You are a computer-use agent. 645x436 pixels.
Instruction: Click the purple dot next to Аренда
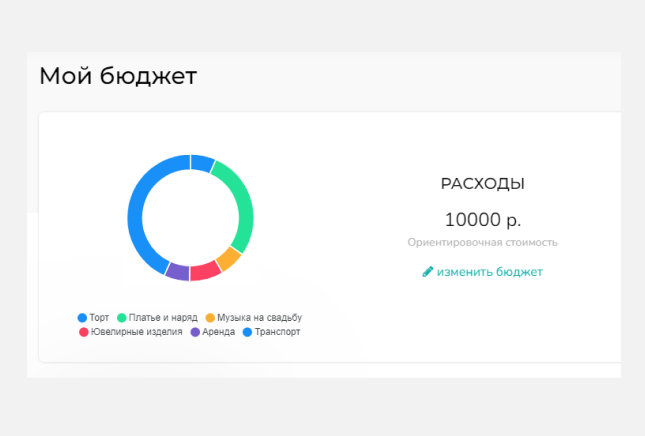pos(195,332)
